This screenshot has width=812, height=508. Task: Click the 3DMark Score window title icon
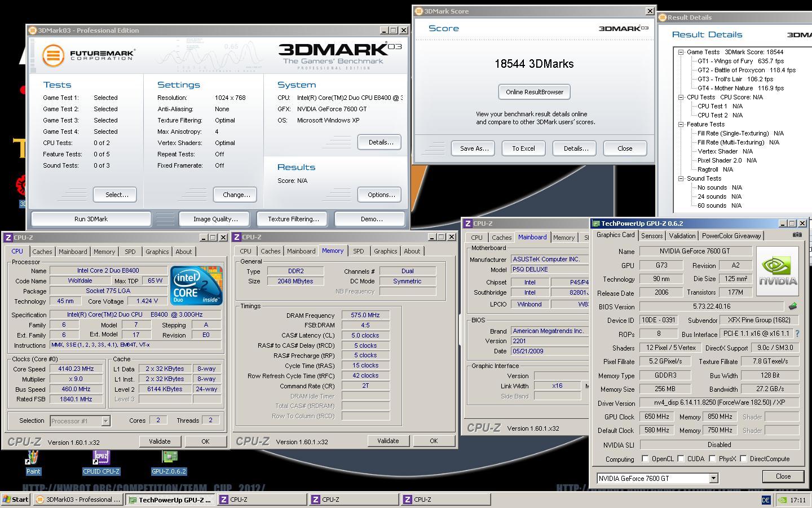[x=418, y=11]
